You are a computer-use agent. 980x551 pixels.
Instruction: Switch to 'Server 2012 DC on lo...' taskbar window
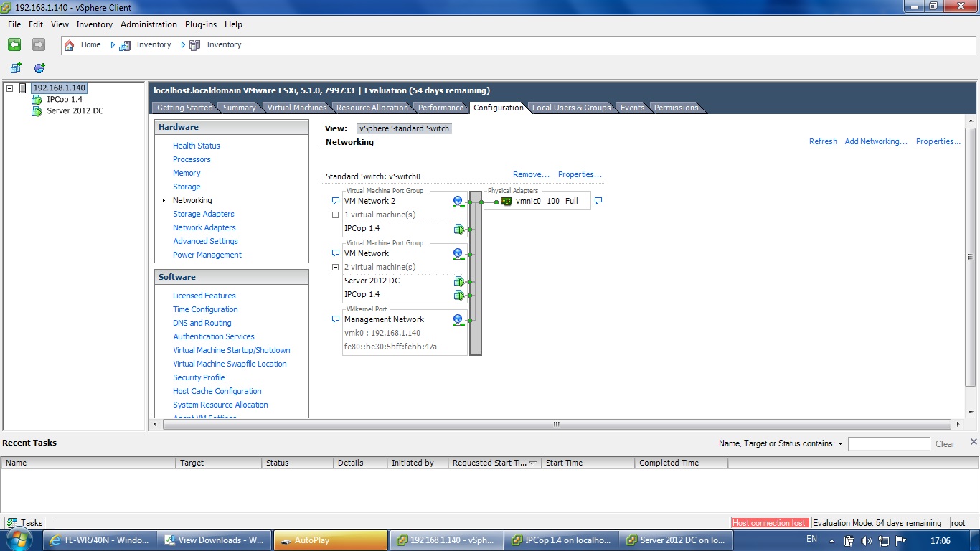click(677, 540)
